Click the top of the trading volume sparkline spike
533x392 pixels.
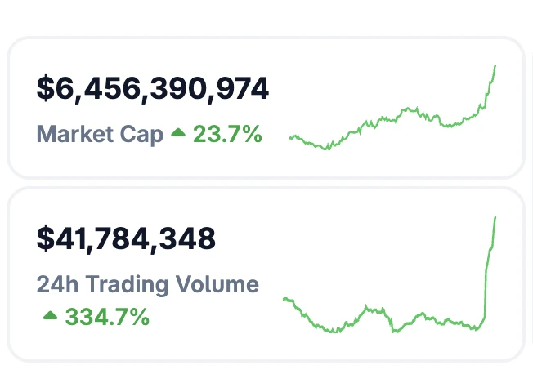[x=495, y=216]
